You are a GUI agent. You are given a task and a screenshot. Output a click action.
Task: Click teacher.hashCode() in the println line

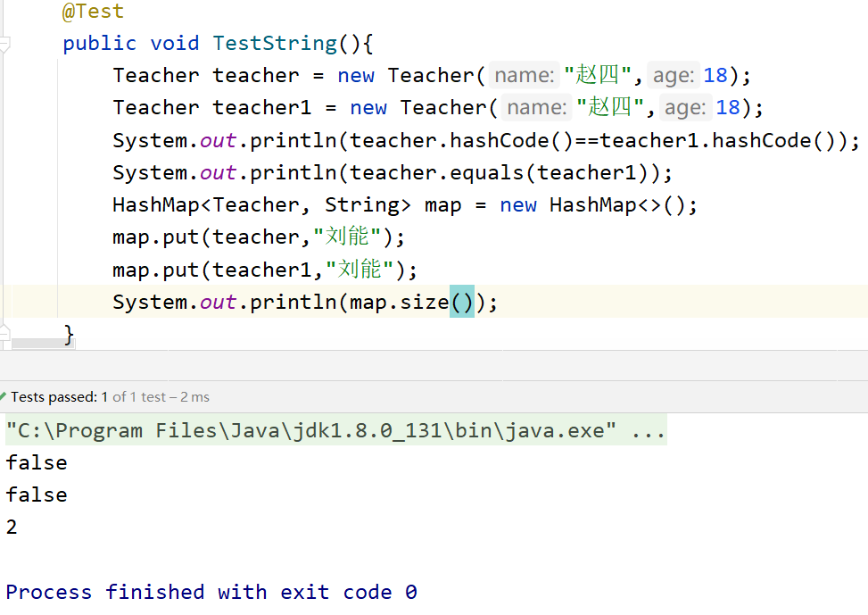pyautogui.click(x=462, y=140)
